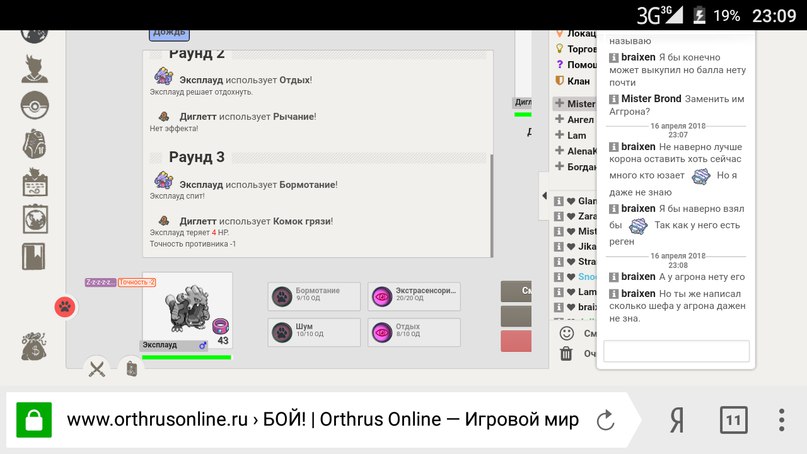807x454 pixels.
Task: Open the backpack inventory icon
Action: [x=34, y=144]
